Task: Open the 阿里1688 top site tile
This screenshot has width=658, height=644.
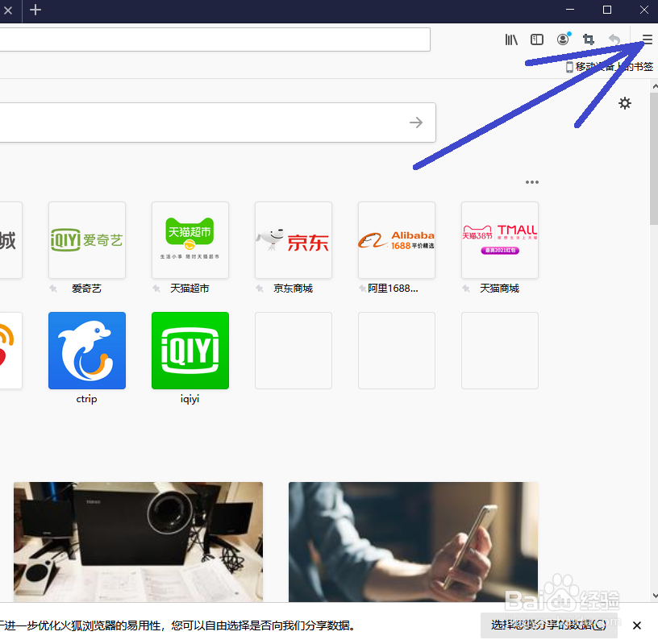Action: [x=397, y=240]
